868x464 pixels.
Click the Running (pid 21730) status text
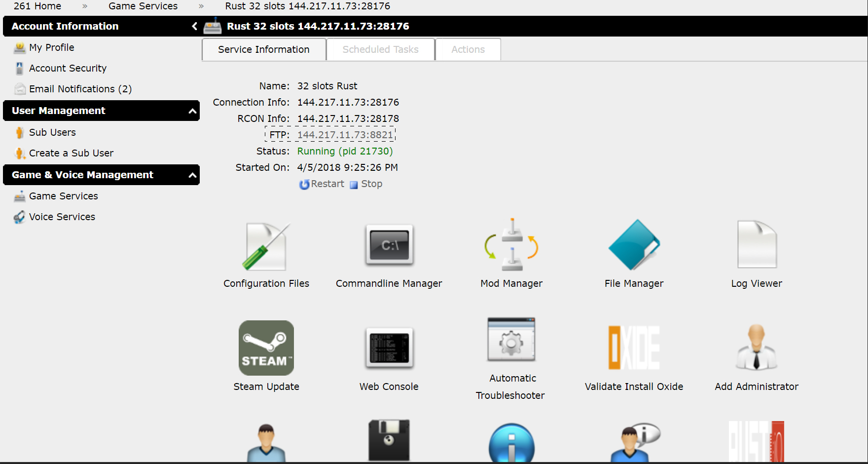345,151
